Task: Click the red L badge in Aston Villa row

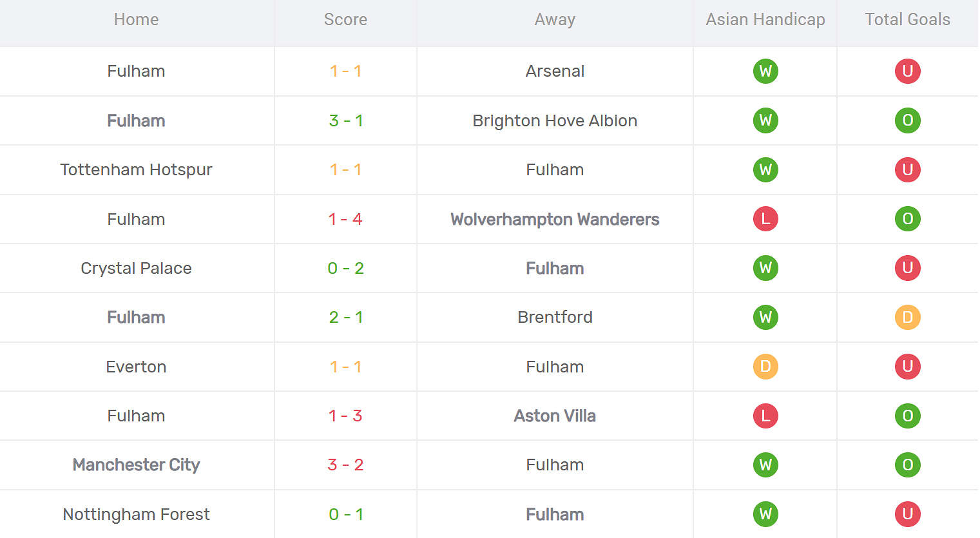Action: [765, 416]
